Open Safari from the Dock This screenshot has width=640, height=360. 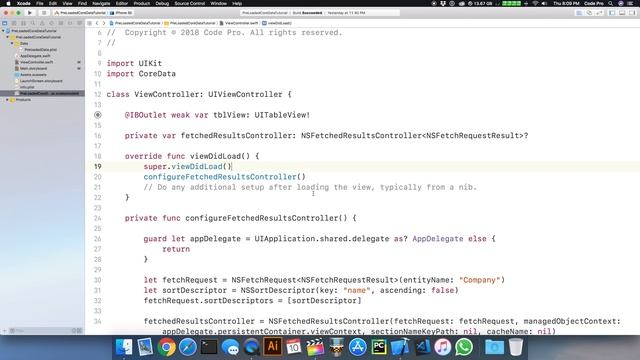point(187,347)
